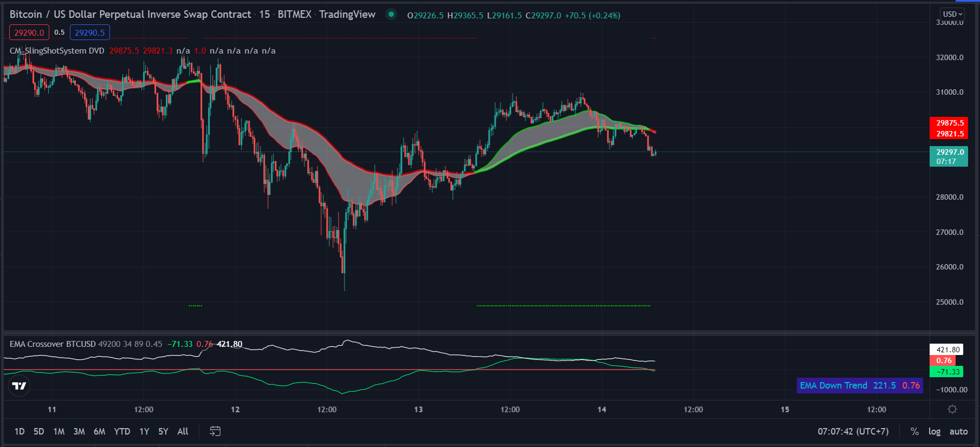
Task: Toggle percent scale mode
Action: pos(914,431)
